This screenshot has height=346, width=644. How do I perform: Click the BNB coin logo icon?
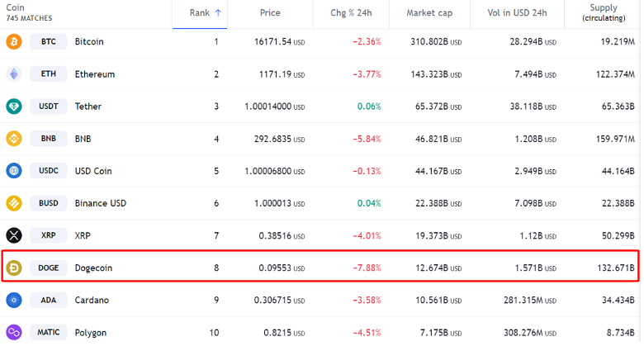click(13, 139)
